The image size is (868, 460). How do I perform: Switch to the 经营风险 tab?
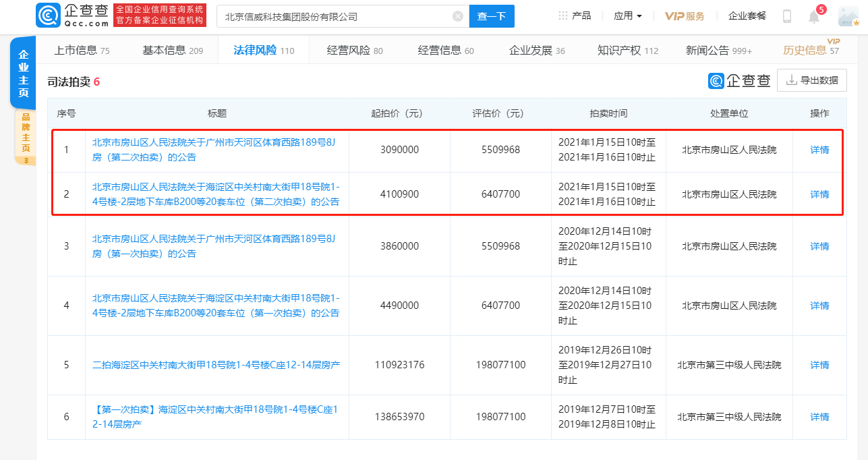(355, 50)
